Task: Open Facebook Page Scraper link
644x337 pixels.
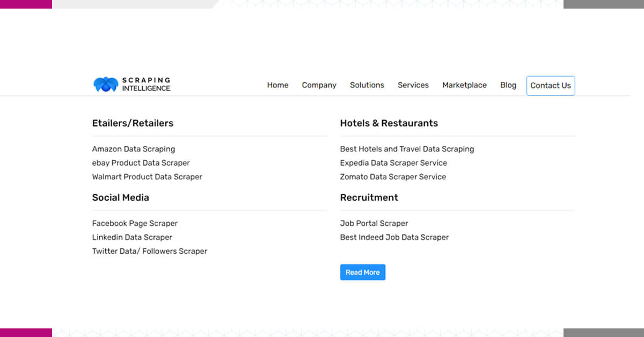Action: (x=135, y=223)
